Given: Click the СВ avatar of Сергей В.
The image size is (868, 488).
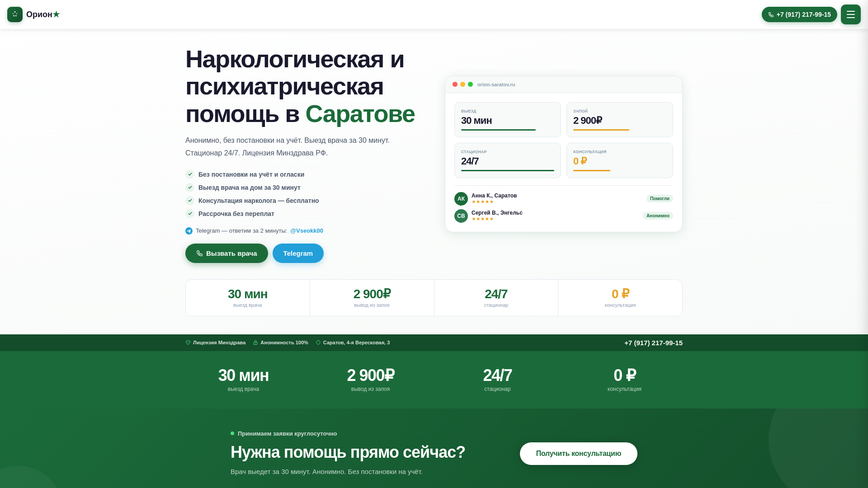Looking at the screenshot, I should 461,216.
